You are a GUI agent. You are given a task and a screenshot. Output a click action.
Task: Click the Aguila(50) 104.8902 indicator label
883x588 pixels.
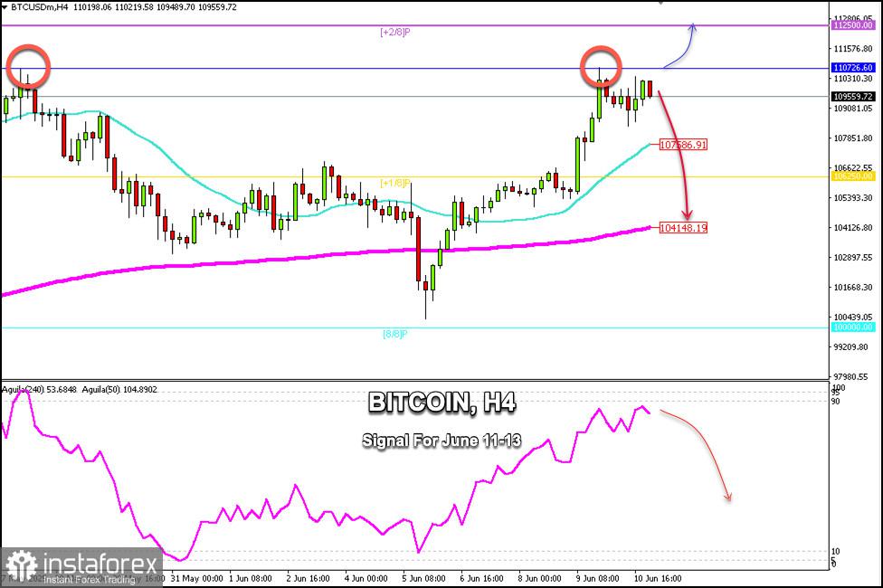[x=119, y=390]
